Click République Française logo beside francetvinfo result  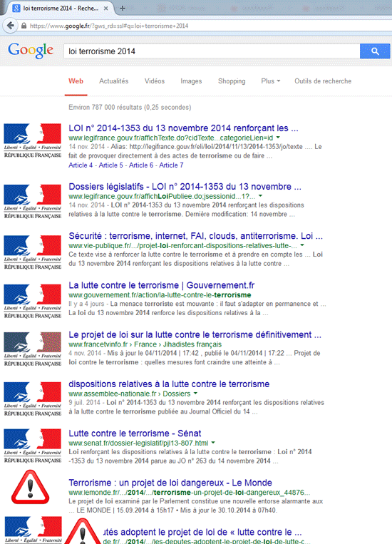coord(33,349)
